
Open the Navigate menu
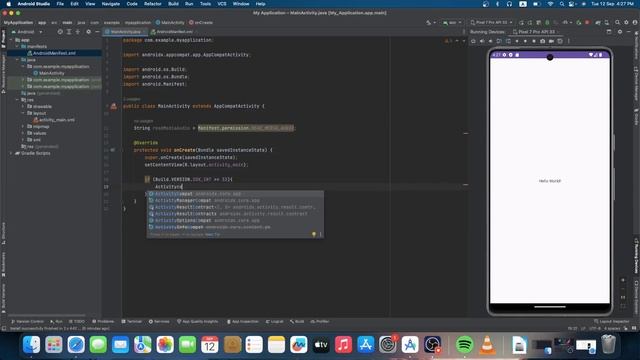coord(111,4)
